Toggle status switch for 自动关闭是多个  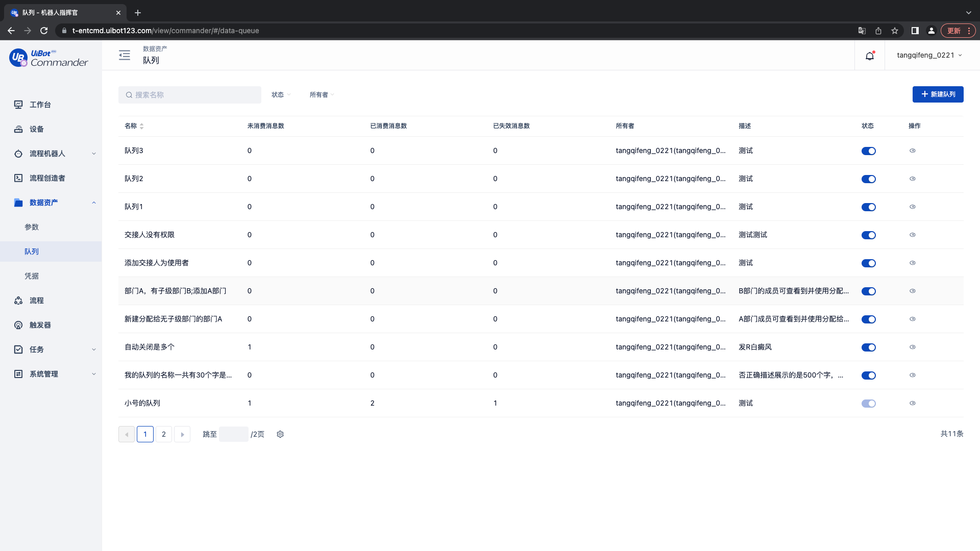click(x=869, y=347)
